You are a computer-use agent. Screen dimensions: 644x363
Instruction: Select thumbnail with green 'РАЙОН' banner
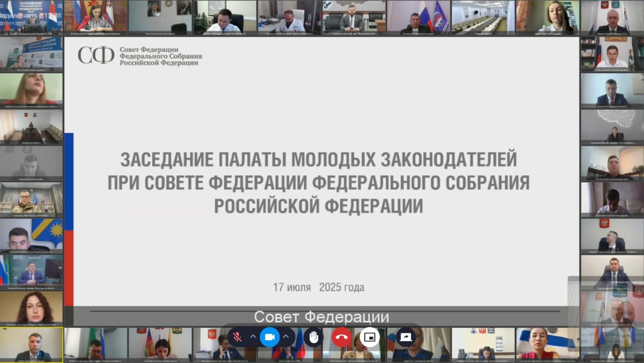tap(31, 271)
